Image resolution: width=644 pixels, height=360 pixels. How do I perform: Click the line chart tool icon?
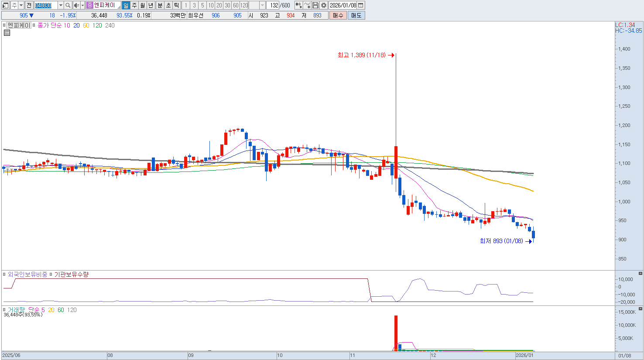tap(307, 5)
